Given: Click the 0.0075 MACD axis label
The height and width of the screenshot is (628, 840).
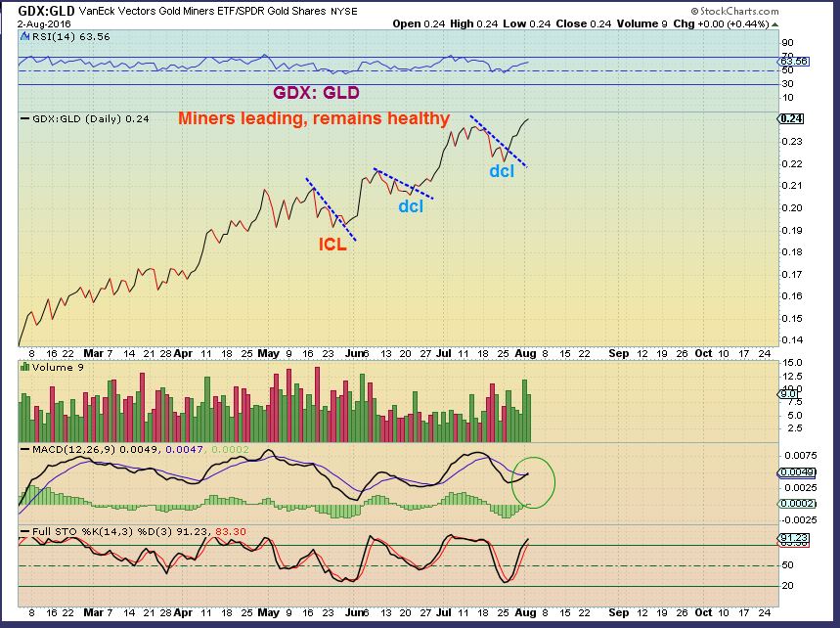Looking at the screenshot, I should tap(800, 456).
